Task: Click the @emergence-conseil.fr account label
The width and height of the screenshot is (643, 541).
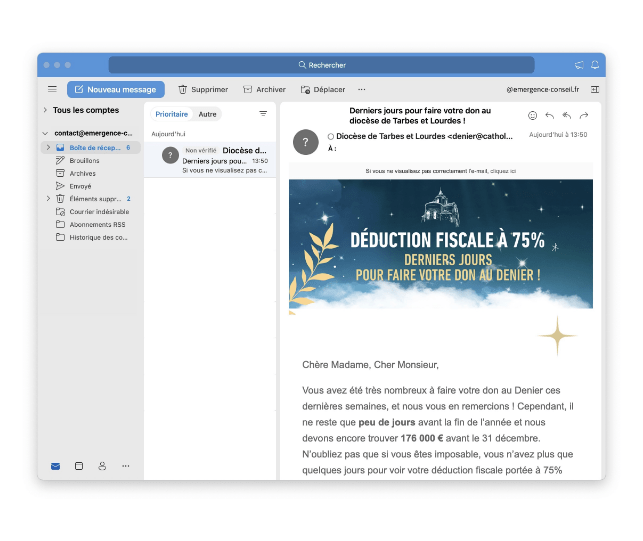Action: [x=543, y=89]
